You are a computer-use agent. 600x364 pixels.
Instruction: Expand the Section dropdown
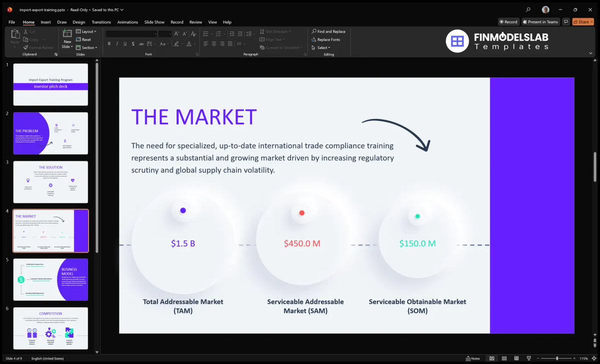tap(86, 47)
